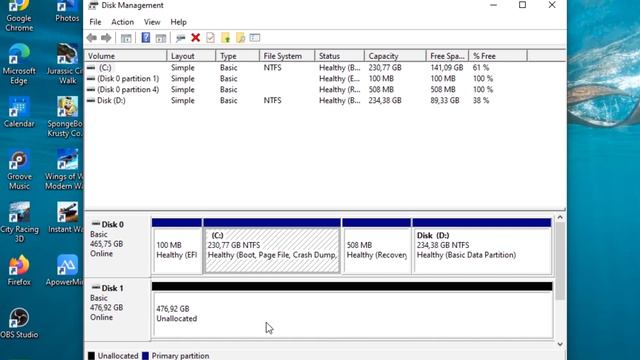Sort by the Status column header
Image resolution: width=640 pixels, height=360 pixels.
[x=340, y=56]
